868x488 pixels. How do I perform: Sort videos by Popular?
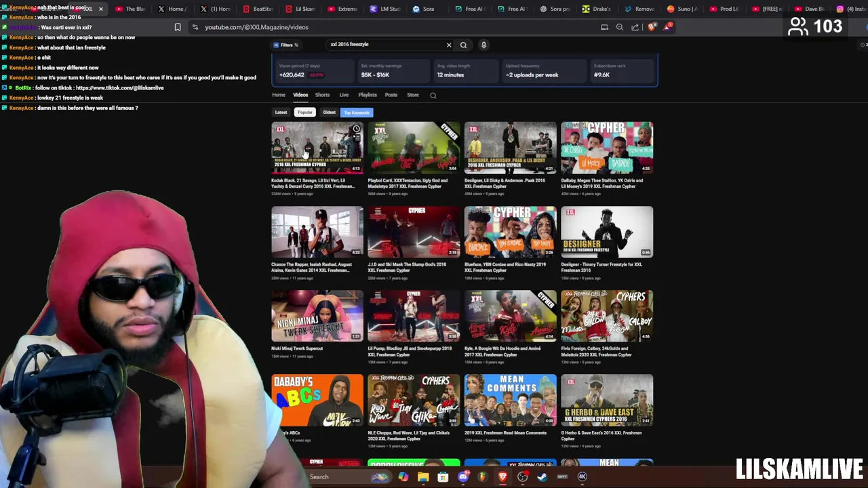coord(305,113)
